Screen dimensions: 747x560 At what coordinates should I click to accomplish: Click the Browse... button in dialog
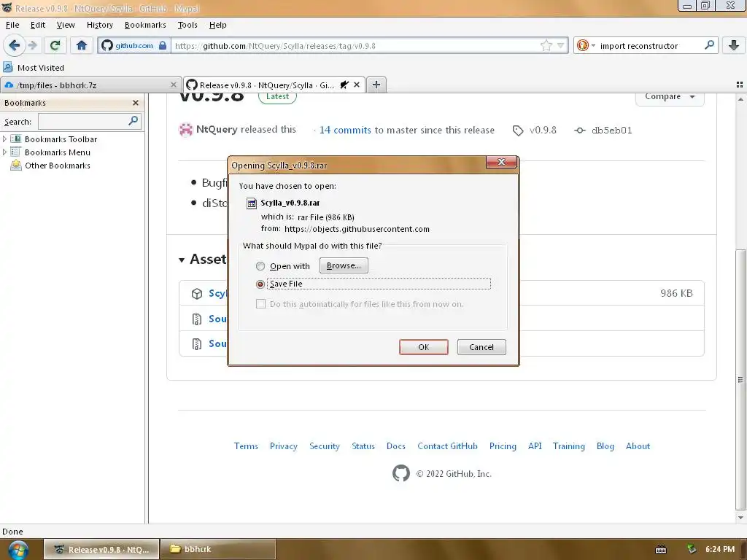click(x=344, y=265)
